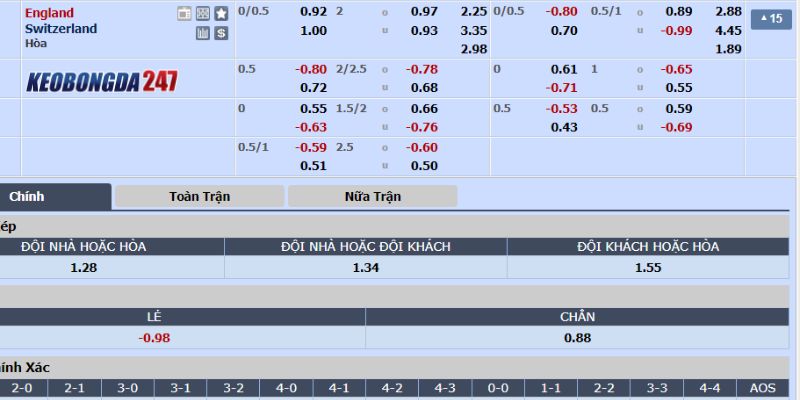This screenshot has width=800, height=400.
Task: Click the LẺ column header
Action: (x=154, y=317)
